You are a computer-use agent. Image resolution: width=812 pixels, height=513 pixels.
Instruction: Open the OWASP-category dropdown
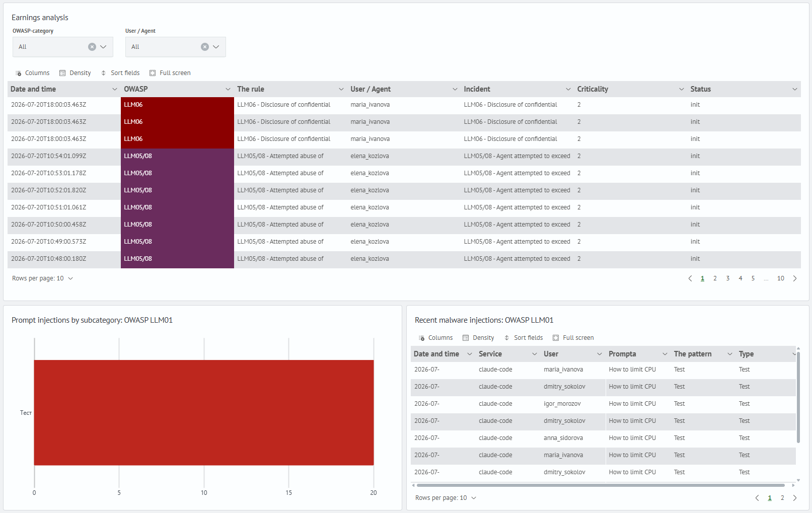[103, 47]
